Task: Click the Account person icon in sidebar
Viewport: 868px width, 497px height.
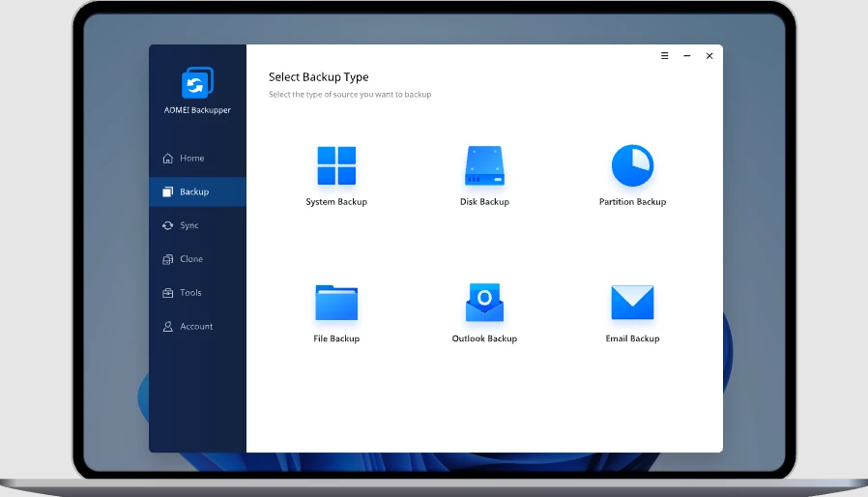Action: coord(167,327)
